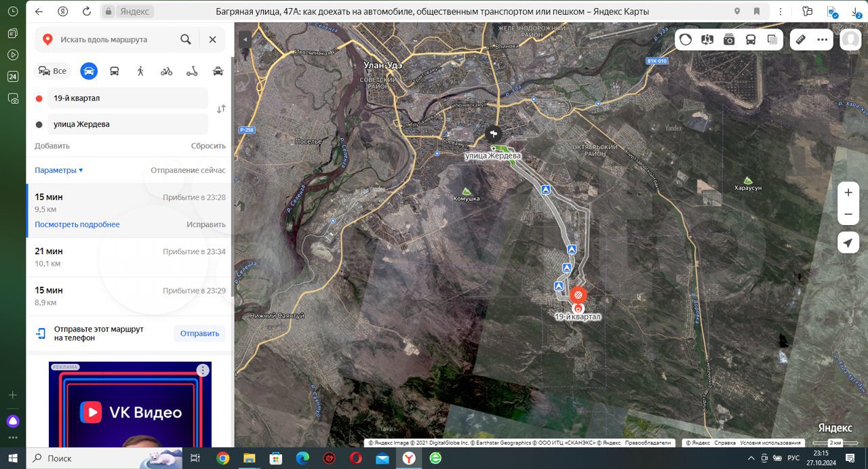Image resolution: width=868 pixels, height=469 pixels.
Task: Toggle traffic layer on the map
Action: 686,39
